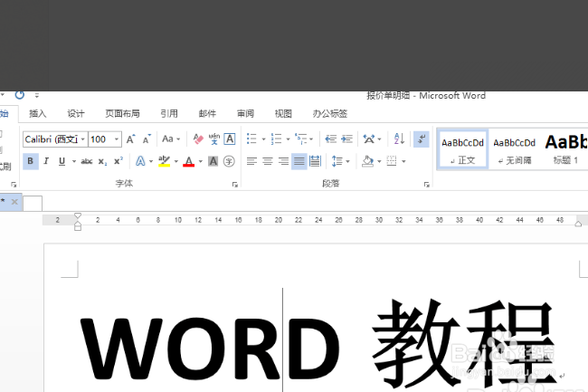Open the Phonetic Guide tool

pyautogui.click(x=214, y=139)
